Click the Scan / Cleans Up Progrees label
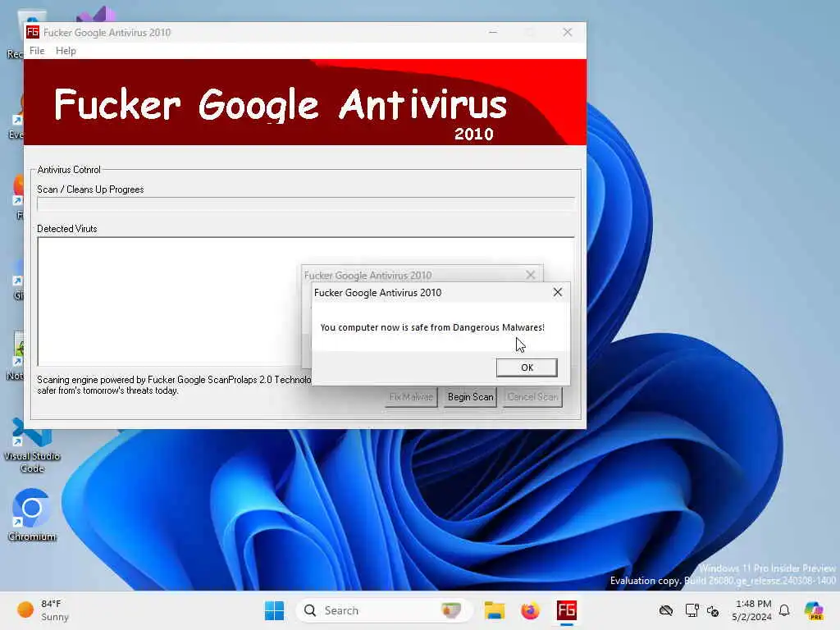 [90, 189]
